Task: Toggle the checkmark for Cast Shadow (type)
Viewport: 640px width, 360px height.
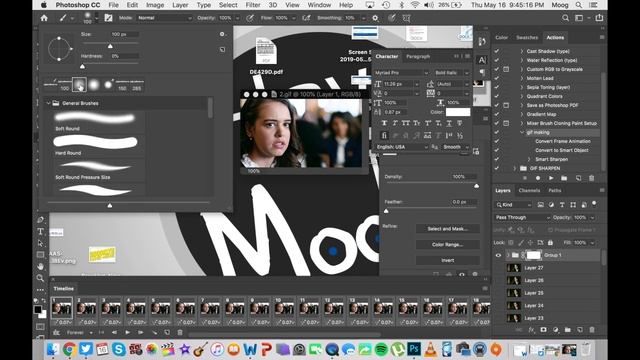Action: tap(497, 51)
